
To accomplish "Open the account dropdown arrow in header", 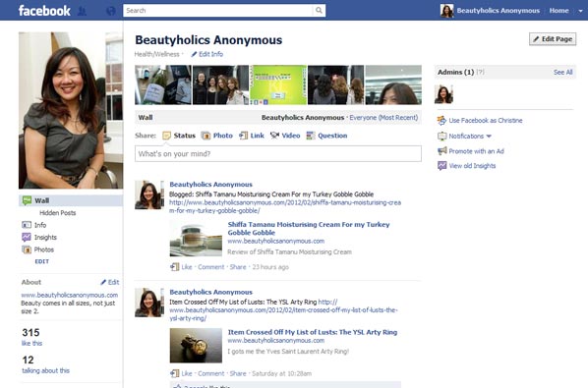I will [580, 11].
